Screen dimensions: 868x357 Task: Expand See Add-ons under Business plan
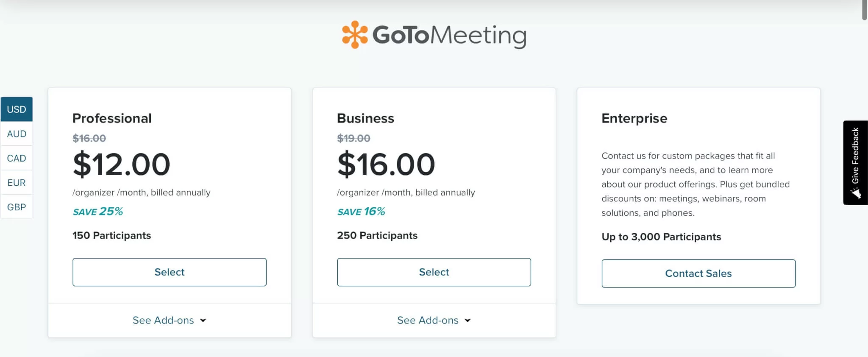tap(428, 321)
